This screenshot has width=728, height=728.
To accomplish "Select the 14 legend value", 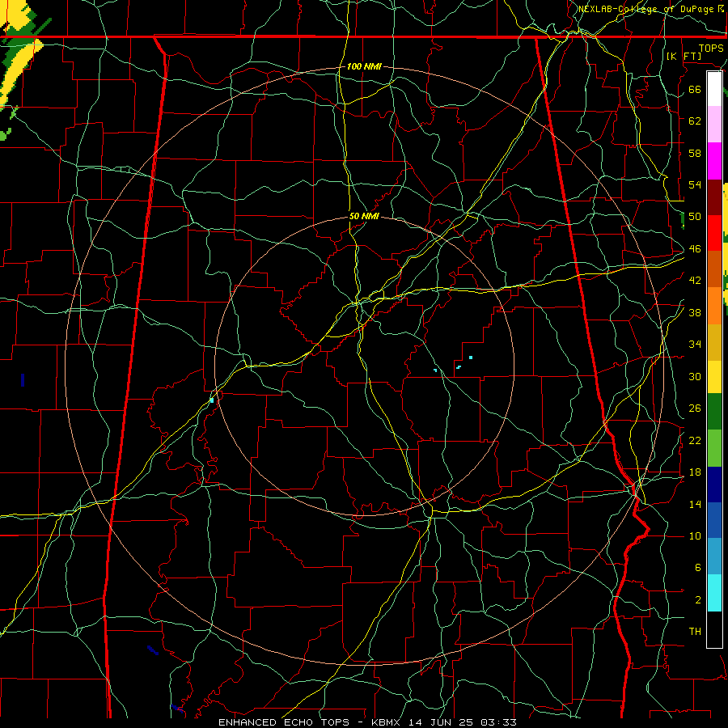I will coord(695,504).
